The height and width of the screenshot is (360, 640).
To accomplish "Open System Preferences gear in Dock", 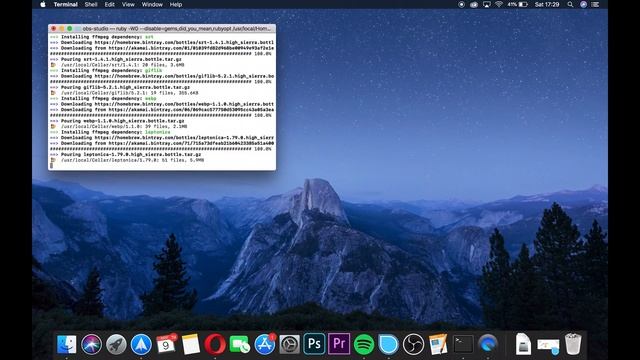I will click(289, 344).
